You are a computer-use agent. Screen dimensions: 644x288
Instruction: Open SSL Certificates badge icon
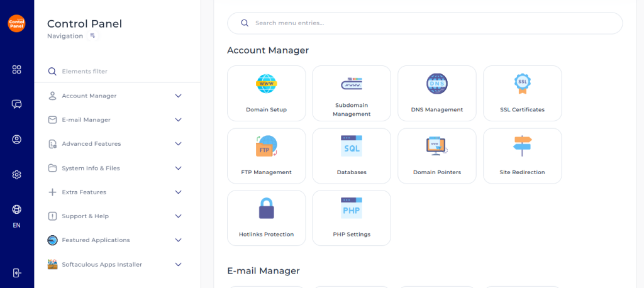point(522,83)
